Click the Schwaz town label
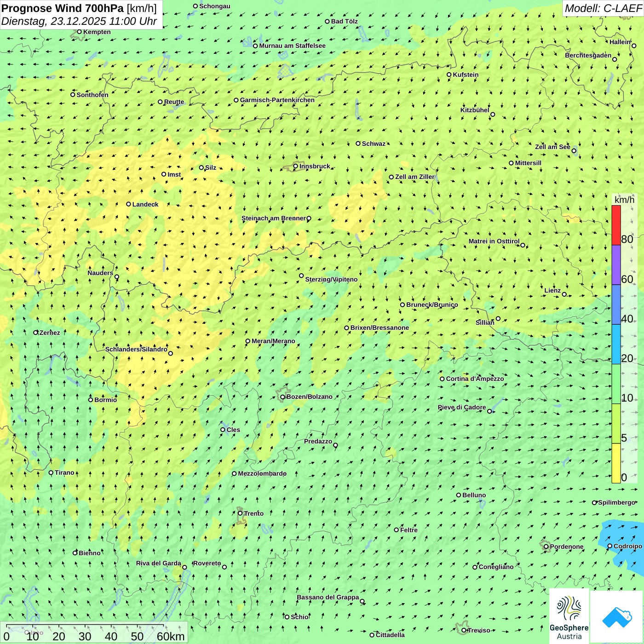Viewport: 644px width, 644px height. click(374, 144)
